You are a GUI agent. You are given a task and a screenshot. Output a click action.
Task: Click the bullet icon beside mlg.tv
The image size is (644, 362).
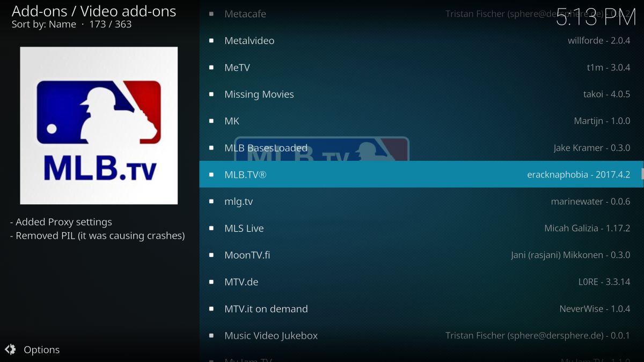[211, 201]
